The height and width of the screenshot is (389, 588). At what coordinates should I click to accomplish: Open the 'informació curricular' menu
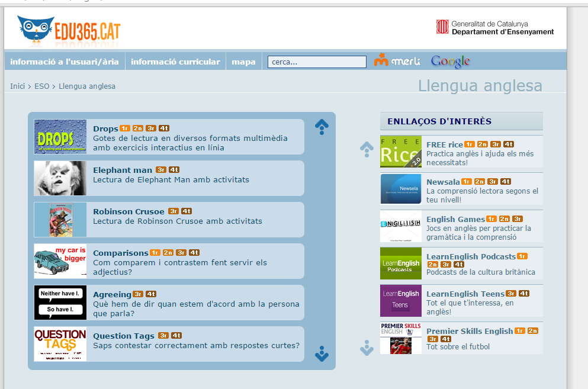pyautogui.click(x=175, y=62)
